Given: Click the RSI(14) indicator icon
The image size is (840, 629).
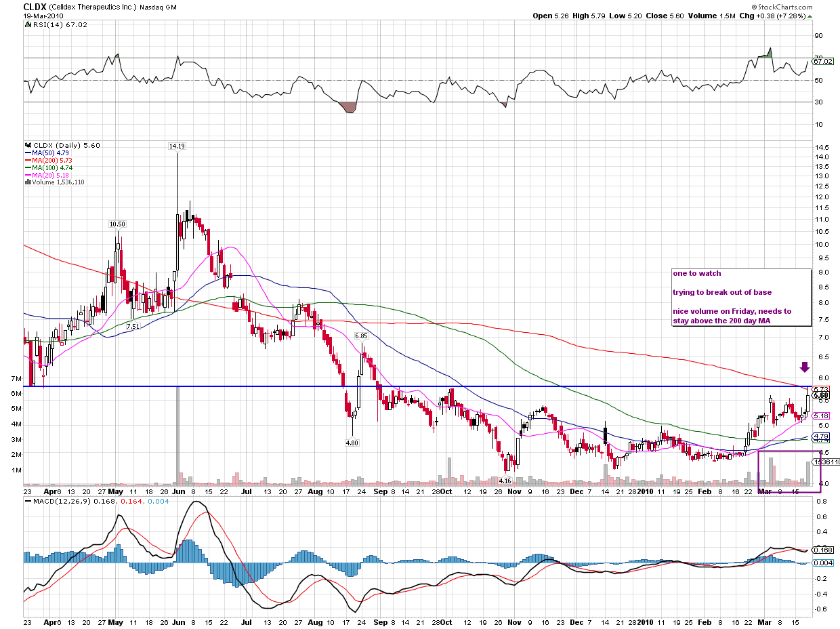Looking at the screenshot, I should (x=28, y=25).
